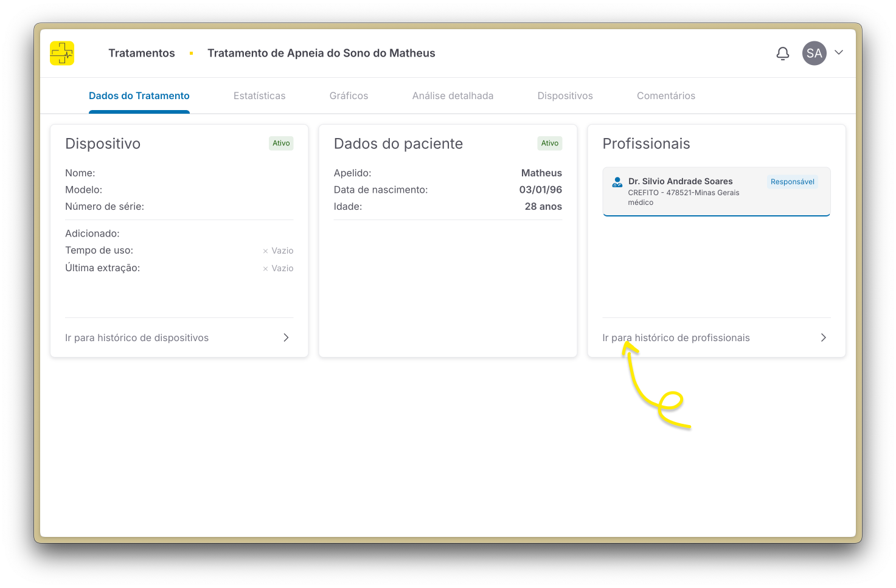The height and width of the screenshot is (588, 896).
Task: Switch to the Estatísticas tab
Action: [x=259, y=96]
